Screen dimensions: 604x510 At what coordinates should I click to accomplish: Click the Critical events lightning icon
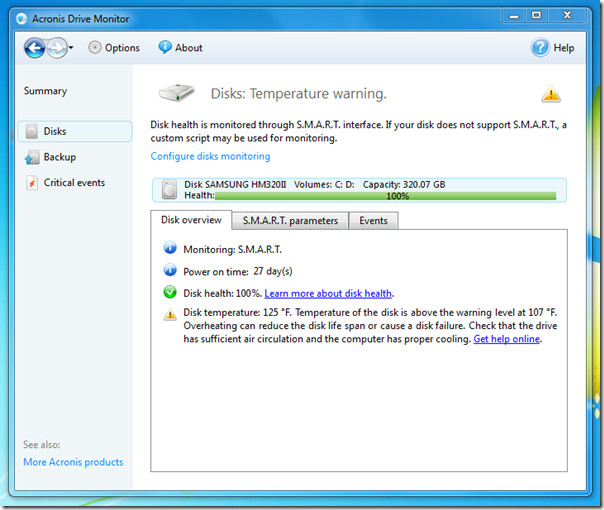[x=32, y=183]
